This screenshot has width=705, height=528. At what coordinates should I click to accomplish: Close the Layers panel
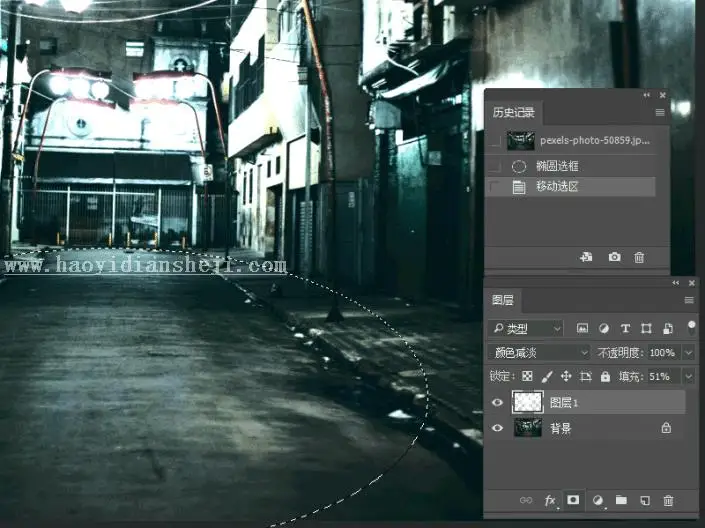[x=692, y=283]
